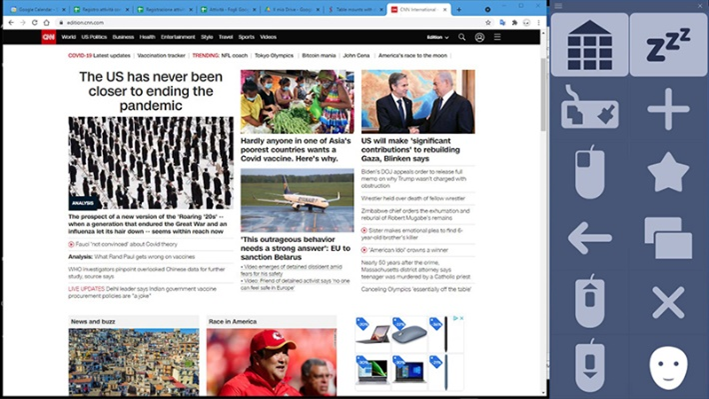Choose the left mouse click icon

590,172
